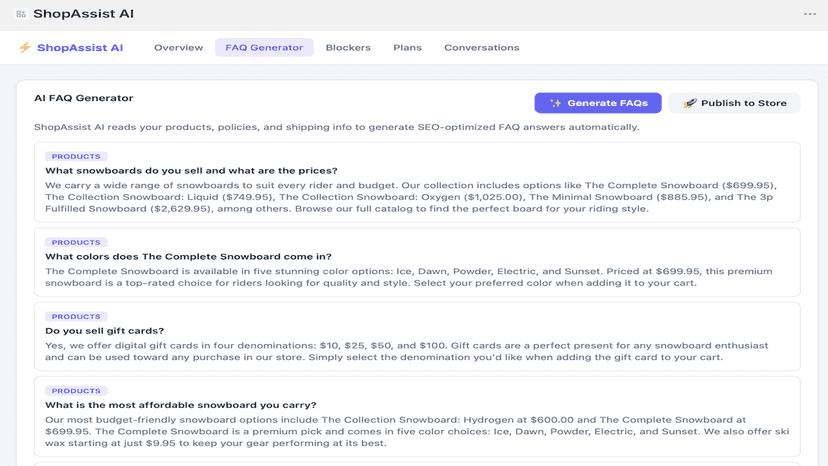Select the FAQ Generator tab
This screenshot has width=828, height=466.
[264, 48]
